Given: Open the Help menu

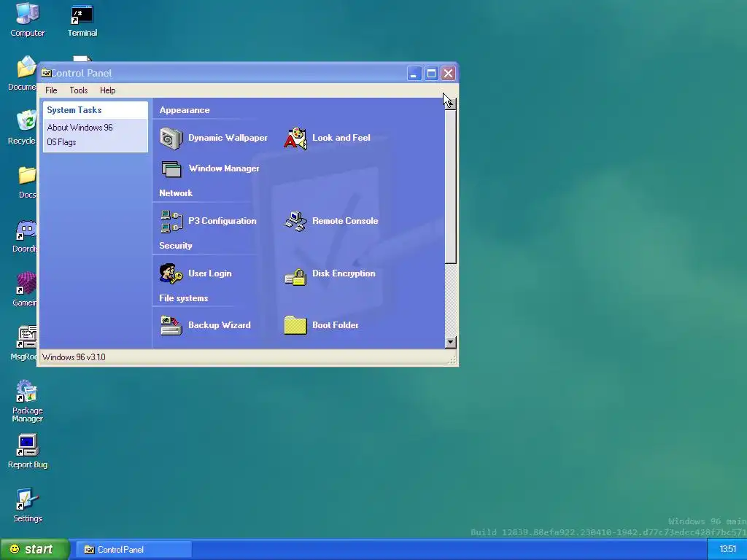Looking at the screenshot, I should tap(108, 90).
